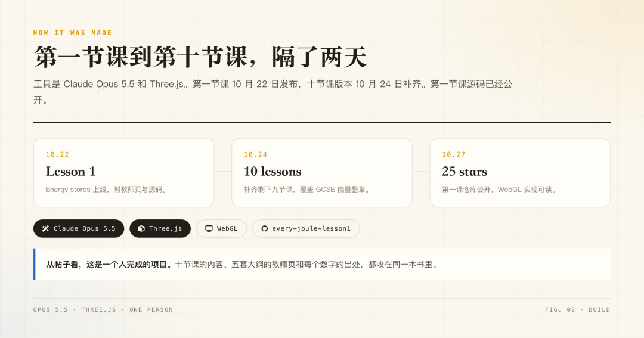Click the cube icon in Three.js chip

pyautogui.click(x=141, y=228)
